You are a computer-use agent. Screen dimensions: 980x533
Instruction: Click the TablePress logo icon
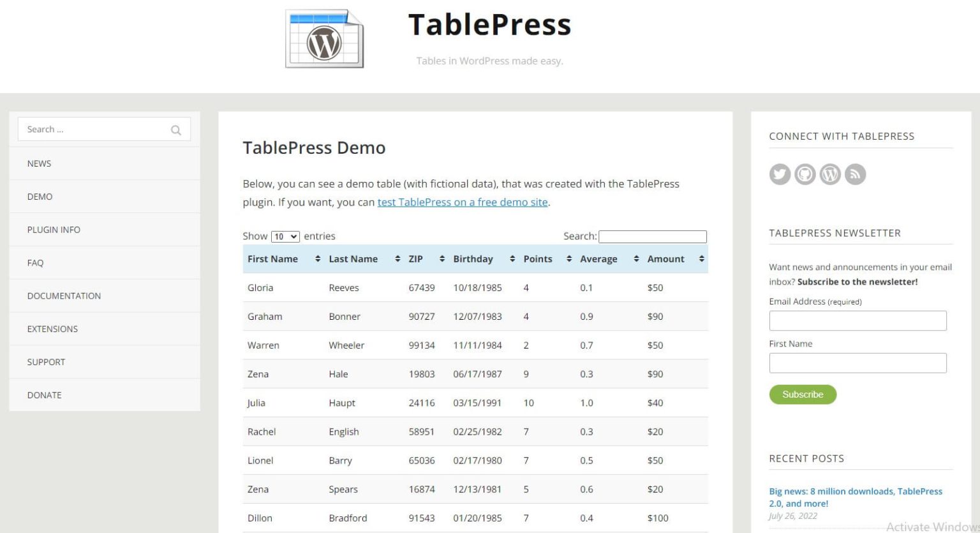[x=324, y=38]
